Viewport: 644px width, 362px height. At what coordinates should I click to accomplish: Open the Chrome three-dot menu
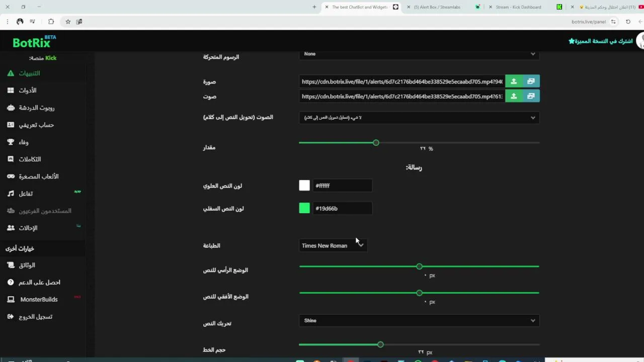(x=7, y=22)
